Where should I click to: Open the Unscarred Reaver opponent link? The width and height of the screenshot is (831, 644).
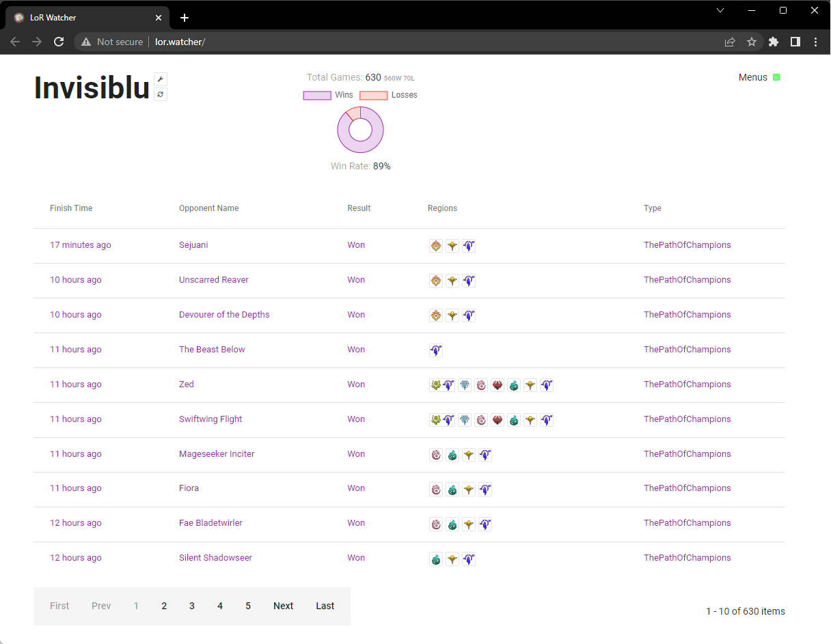tap(214, 280)
